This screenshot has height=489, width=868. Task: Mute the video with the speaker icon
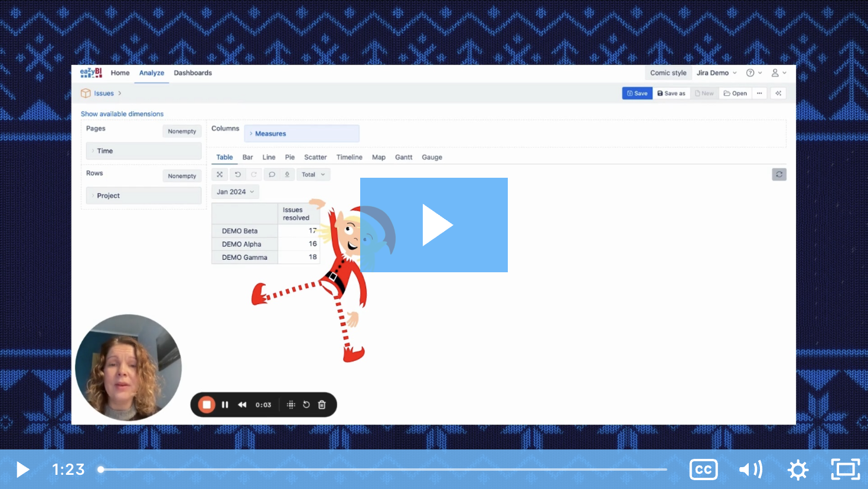point(750,470)
